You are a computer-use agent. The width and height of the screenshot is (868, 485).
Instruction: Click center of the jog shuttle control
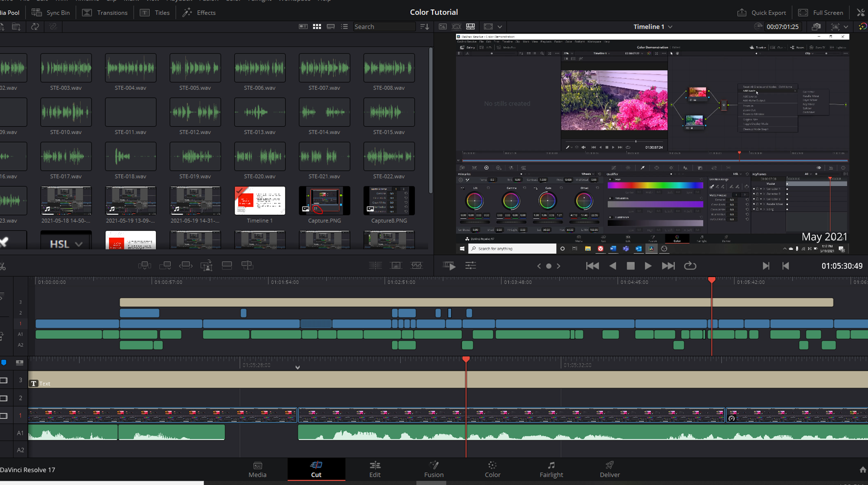[x=548, y=266]
